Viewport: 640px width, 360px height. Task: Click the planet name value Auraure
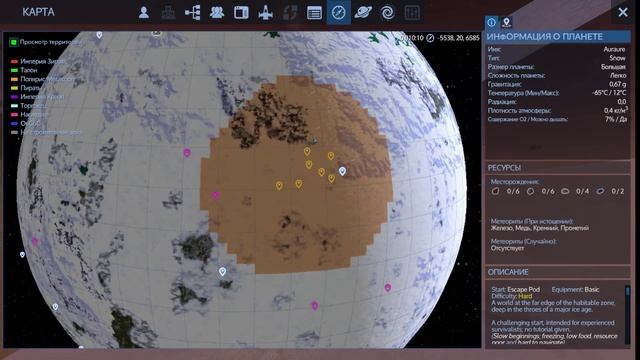614,49
